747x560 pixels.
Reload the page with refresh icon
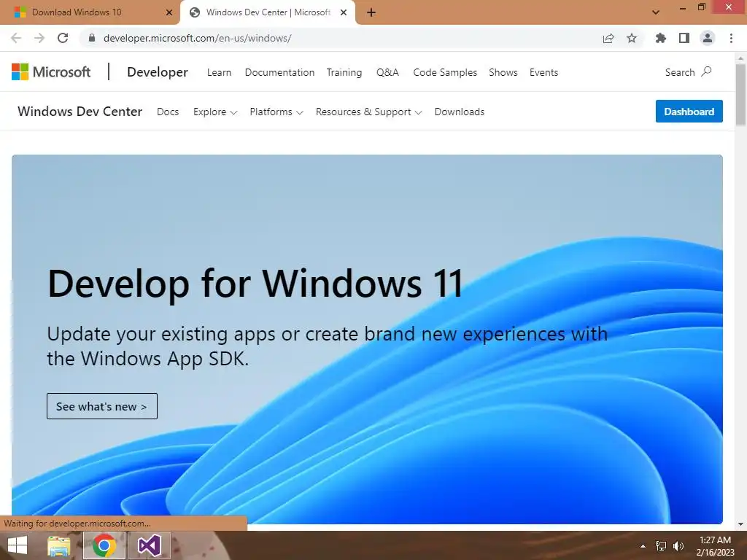click(63, 38)
